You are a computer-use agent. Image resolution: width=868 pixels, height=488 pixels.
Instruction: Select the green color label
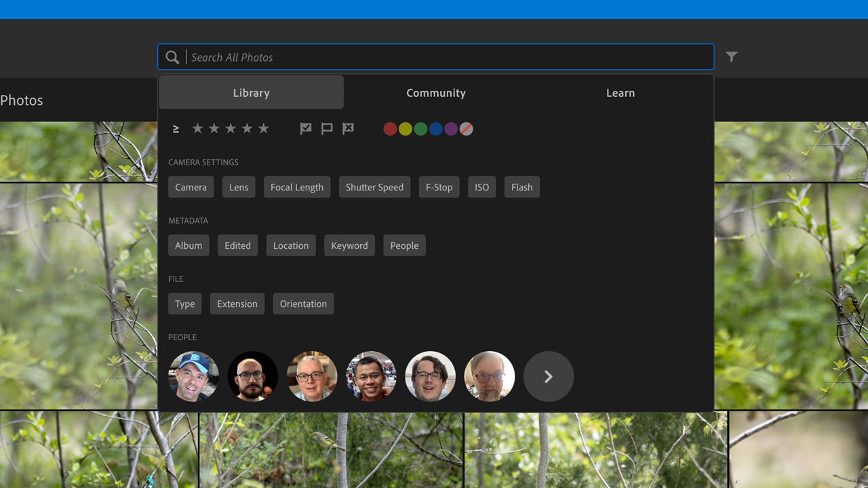420,129
